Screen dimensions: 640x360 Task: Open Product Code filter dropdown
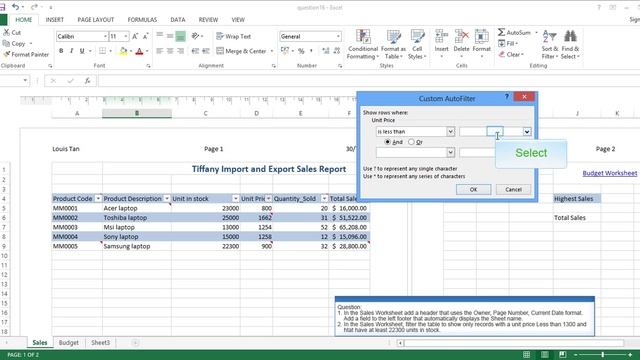[x=98, y=198]
